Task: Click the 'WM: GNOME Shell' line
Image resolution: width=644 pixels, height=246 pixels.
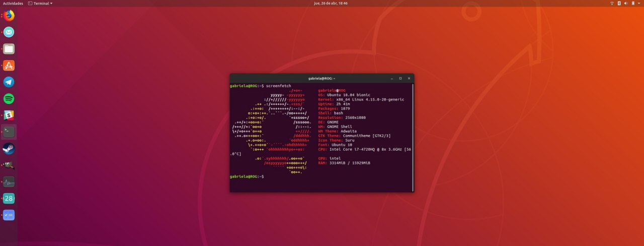Action: point(336,127)
